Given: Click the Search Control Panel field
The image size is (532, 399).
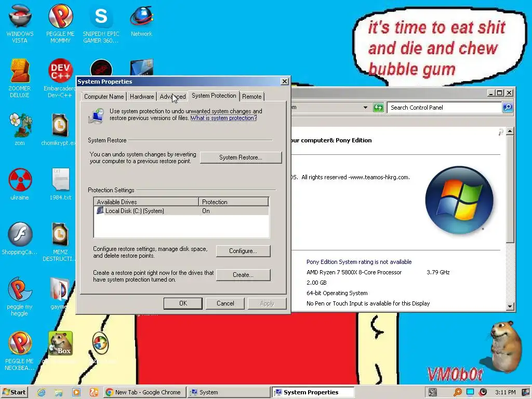Looking at the screenshot, I should coord(444,108).
